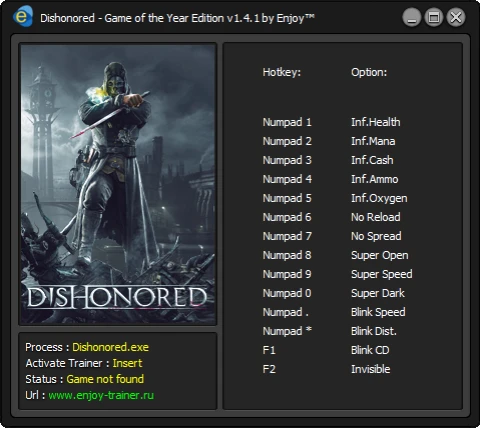Click the Enjoy trainer logo icon
Image resolution: width=480 pixels, height=428 pixels.
pyautogui.click(x=23, y=16)
